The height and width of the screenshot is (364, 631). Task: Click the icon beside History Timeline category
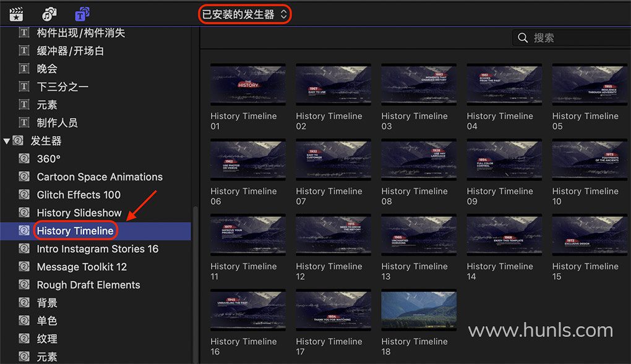pos(24,231)
